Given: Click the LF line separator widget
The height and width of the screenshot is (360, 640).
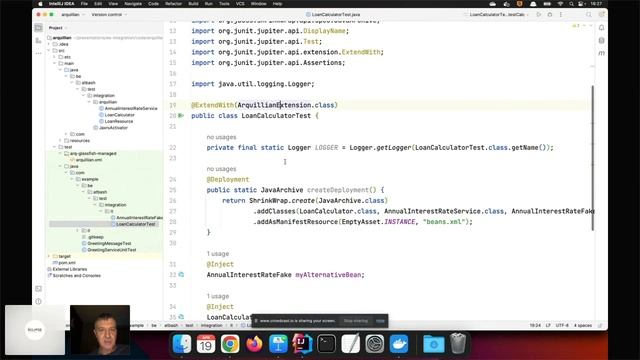Looking at the screenshot, I should [548, 325].
